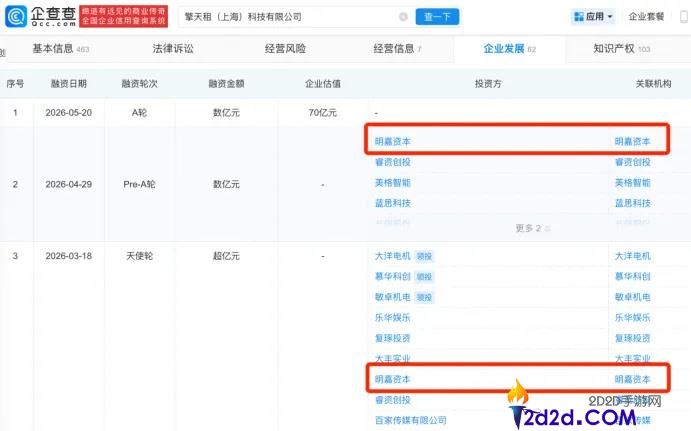Click the 融资金额 column header
The height and width of the screenshot is (431, 691).
(226, 83)
